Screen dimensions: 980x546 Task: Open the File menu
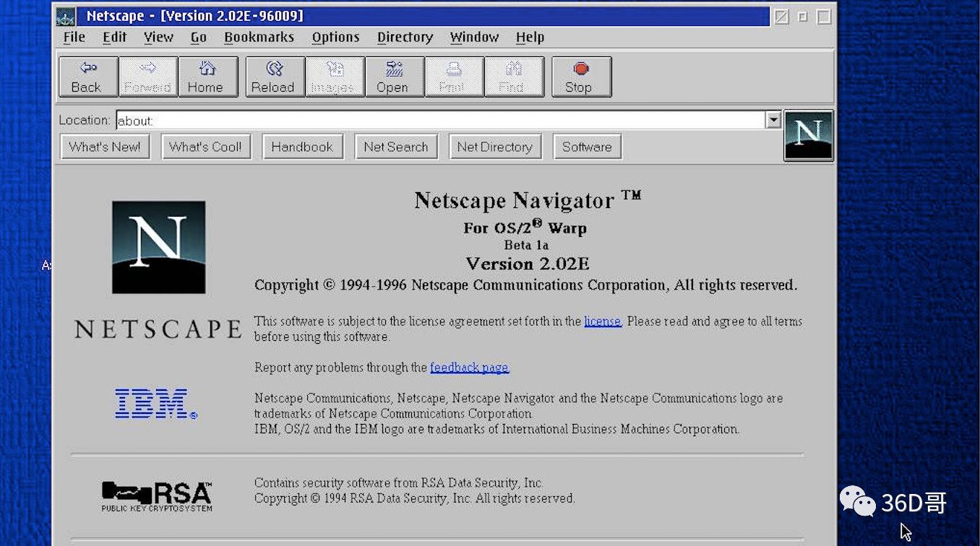(74, 38)
